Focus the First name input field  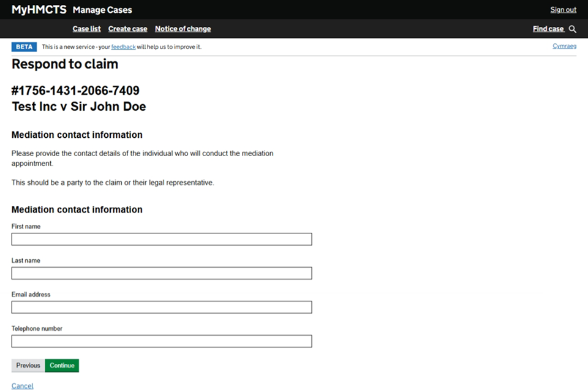tap(162, 239)
